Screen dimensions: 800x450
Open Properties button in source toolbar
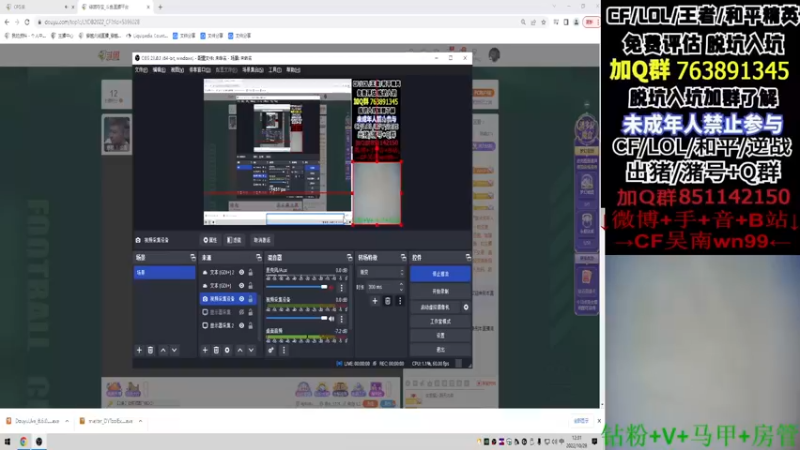210,240
